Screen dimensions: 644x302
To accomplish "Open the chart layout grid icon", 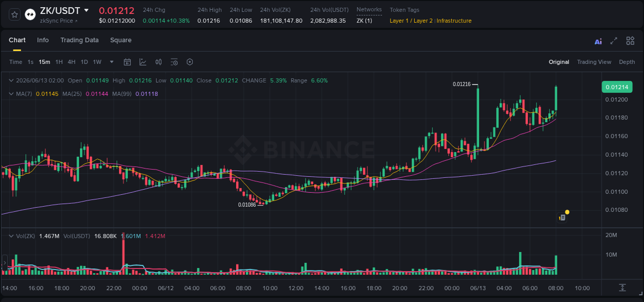I will click(630, 41).
